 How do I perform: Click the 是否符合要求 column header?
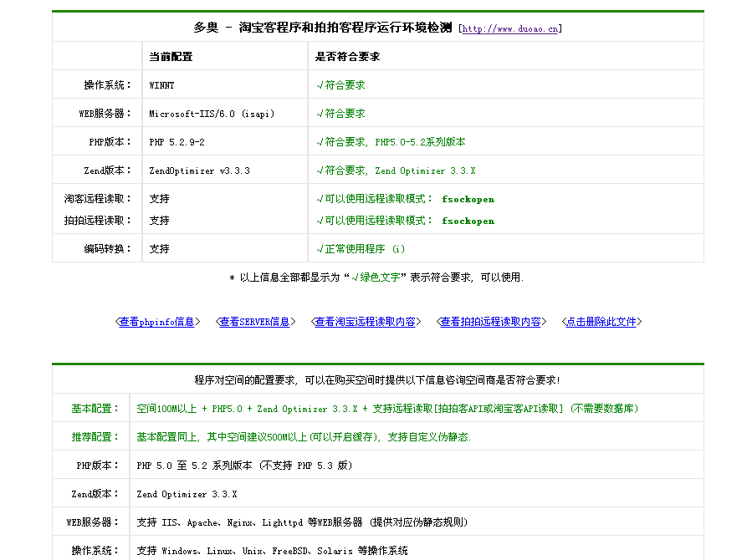(x=347, y=57)
